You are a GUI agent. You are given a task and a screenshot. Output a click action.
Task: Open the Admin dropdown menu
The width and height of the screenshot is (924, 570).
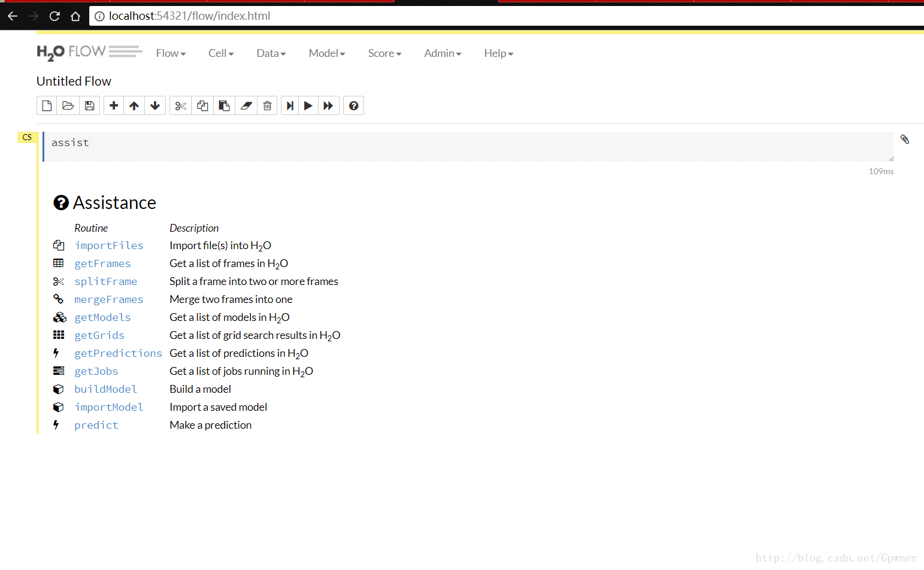pyautogui.click(x=443, y=53)
